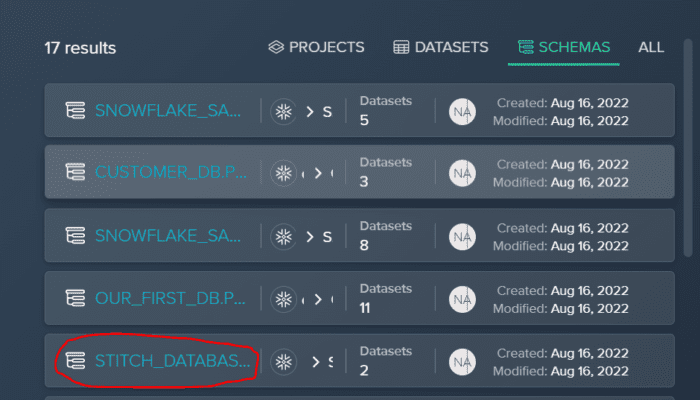The height and width of the screenshot is (400, 700).
Task: Click Snowflake connector icon in OUR_FIRST_DB.P... row
Action: [x=283, y=299]
